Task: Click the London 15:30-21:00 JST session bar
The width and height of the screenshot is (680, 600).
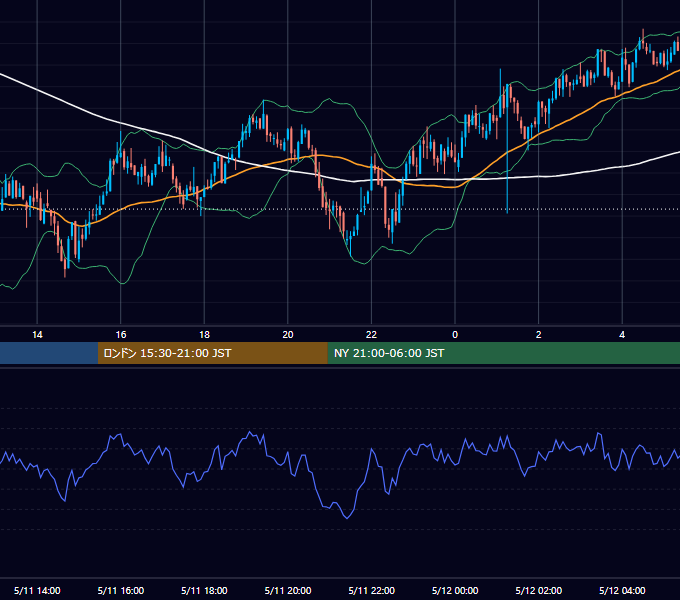Action: 212,353
